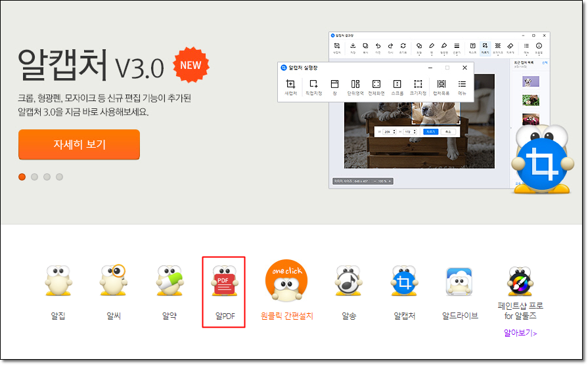Click the copy icon in 결과창 toolbar
588x365 pixels.
coord(365,46)
